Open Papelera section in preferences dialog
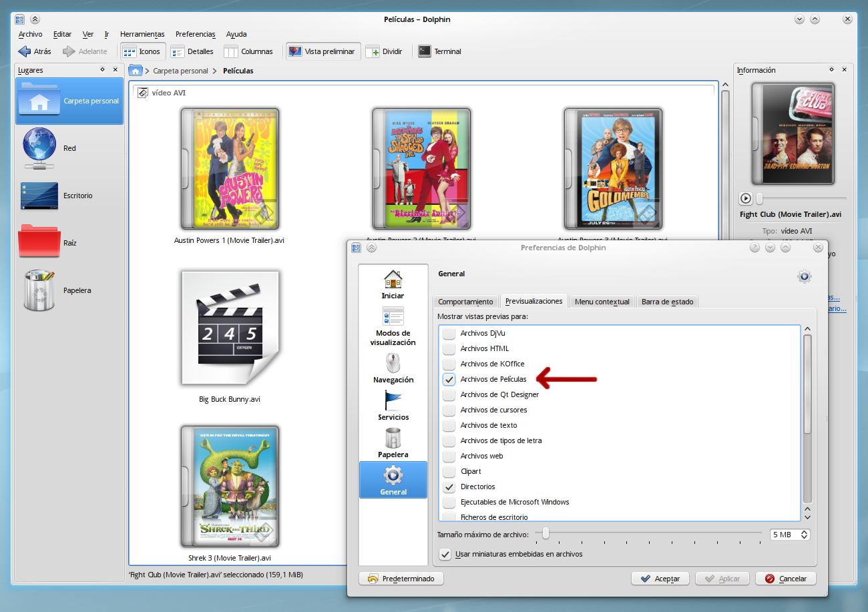868x612 pixels. click(393, 442)
